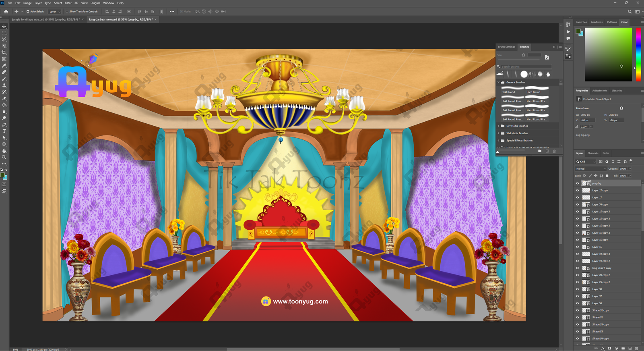Uncheck the Auto-Select checkbox
The image size is (644, 351).
[28, 12]
